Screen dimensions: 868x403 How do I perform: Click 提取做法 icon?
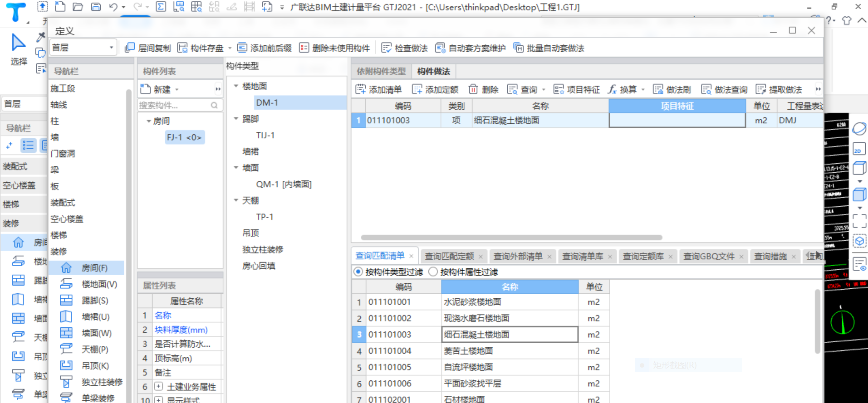pyautogui.click(x=761, y=89)
